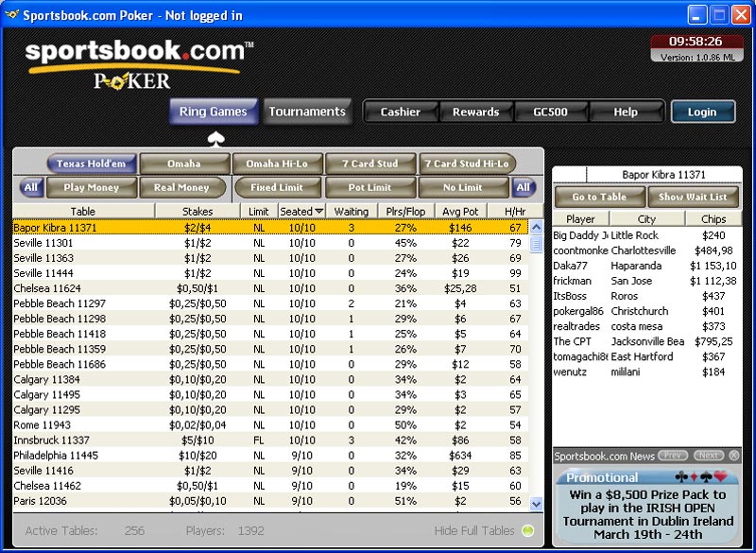The image size is (756, 553).
Task: Click the table list scroll down arrow
Action: point(536,504)
